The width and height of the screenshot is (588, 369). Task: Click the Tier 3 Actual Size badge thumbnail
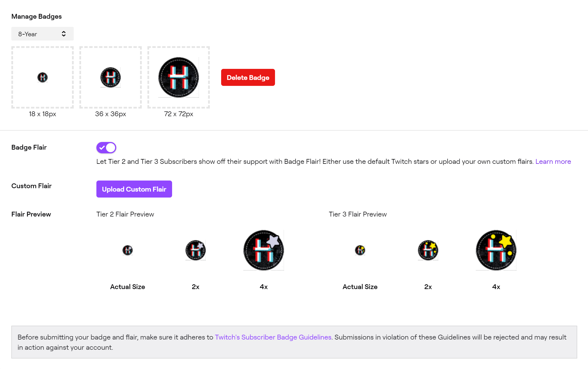360,250
